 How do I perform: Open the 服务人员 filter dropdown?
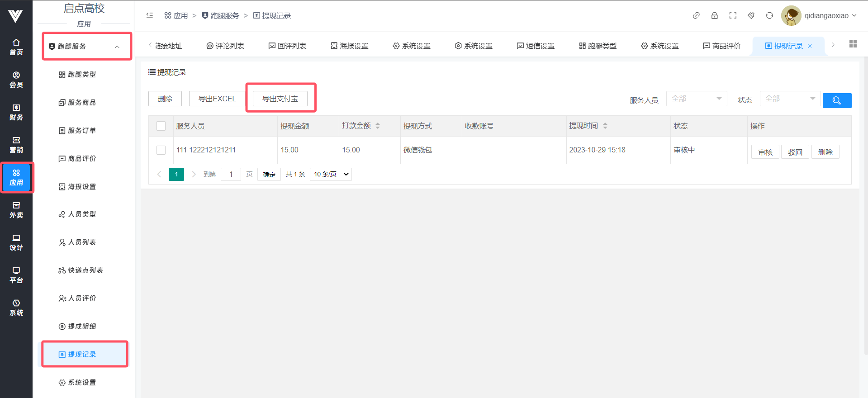coord(696,99)
